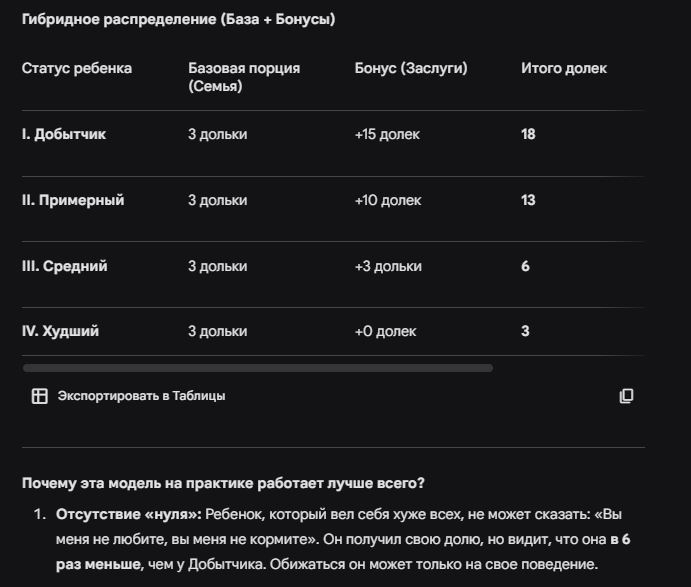Select the "II. Примерный" row label

[x=73, y=200]
